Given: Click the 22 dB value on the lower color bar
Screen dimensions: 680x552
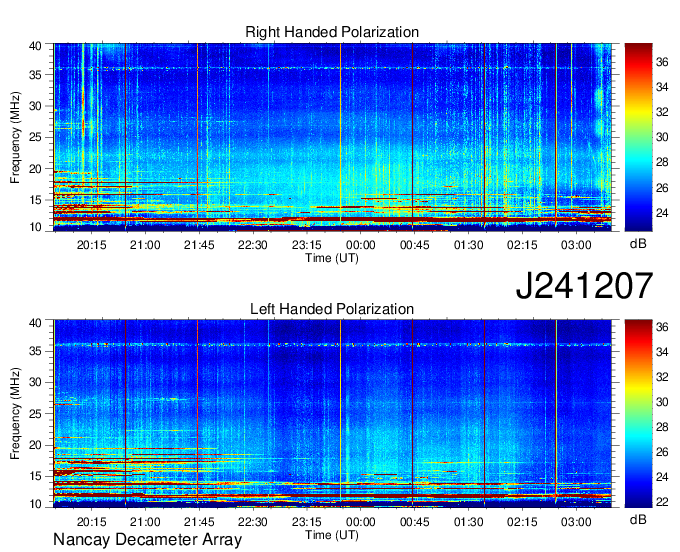Looking at the screenshot, I should 662,502.
